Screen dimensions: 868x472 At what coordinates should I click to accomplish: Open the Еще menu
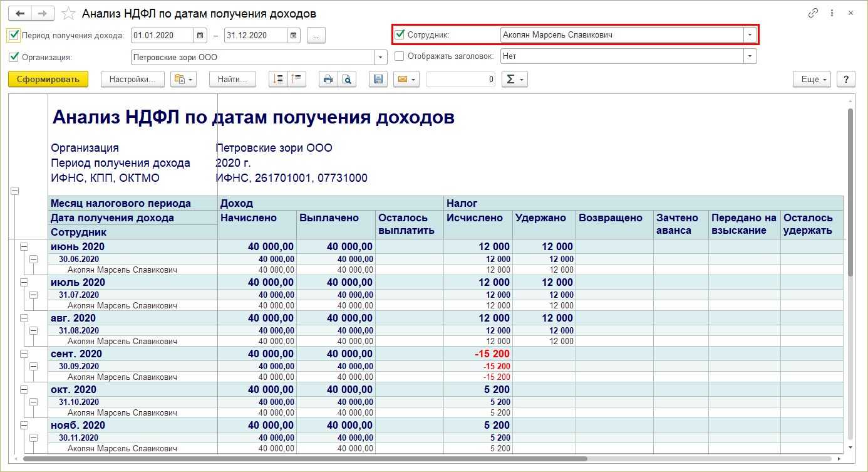pos(812,79)
